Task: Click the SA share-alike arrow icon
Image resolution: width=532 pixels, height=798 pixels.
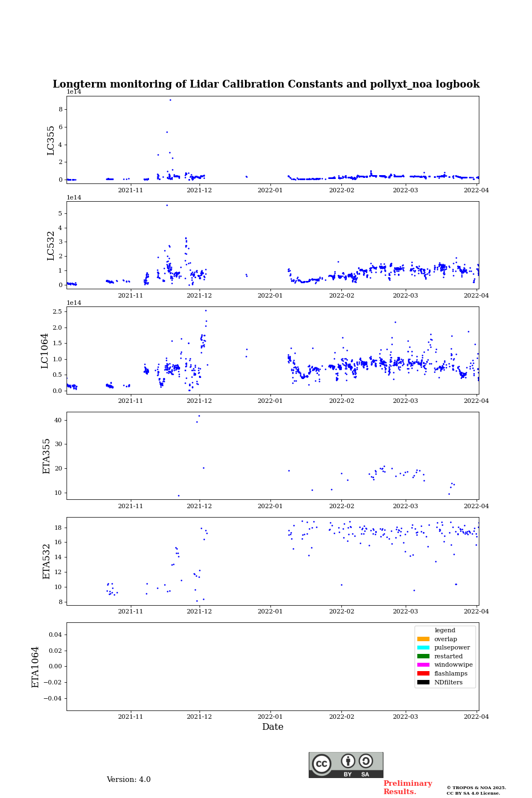Action: (366, 761)
